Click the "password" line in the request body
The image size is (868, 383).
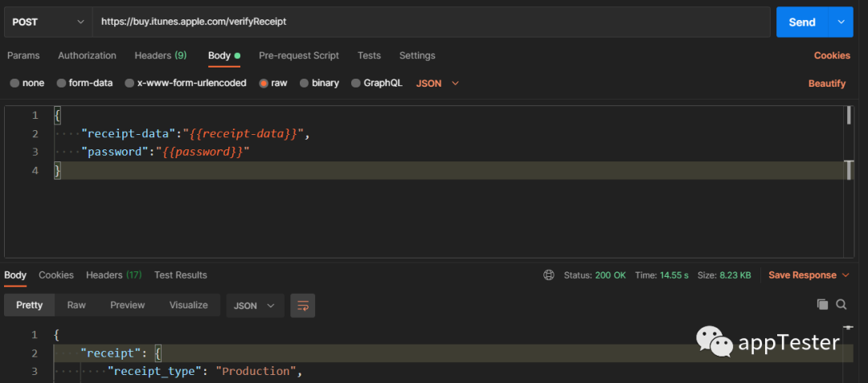coord(166,152)
